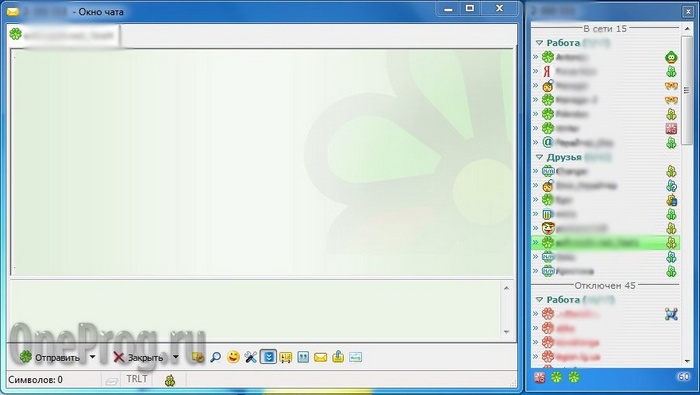This screenshot has width=700, height=395.
Task: Collapse Работа group under Отключен 45
Action: (539, 300)
